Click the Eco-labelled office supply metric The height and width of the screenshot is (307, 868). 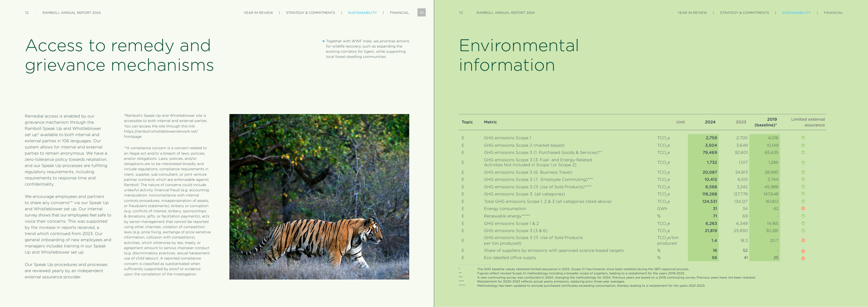[510, 258]
